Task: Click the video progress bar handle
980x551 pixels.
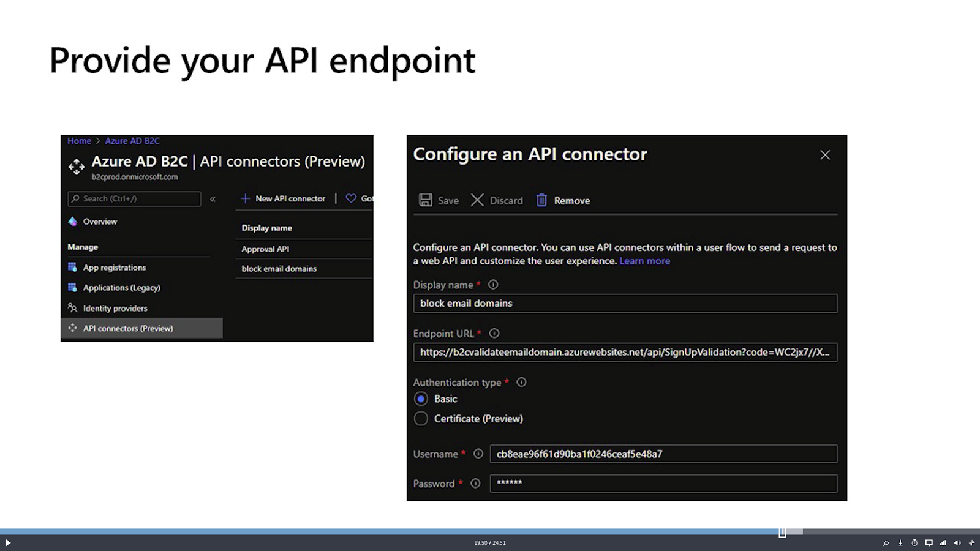Action: tap(782, 533)
